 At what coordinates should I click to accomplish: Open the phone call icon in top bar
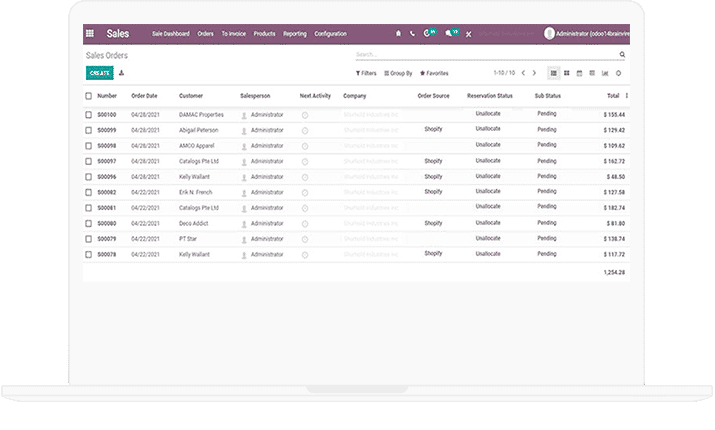tap(411, 33)
